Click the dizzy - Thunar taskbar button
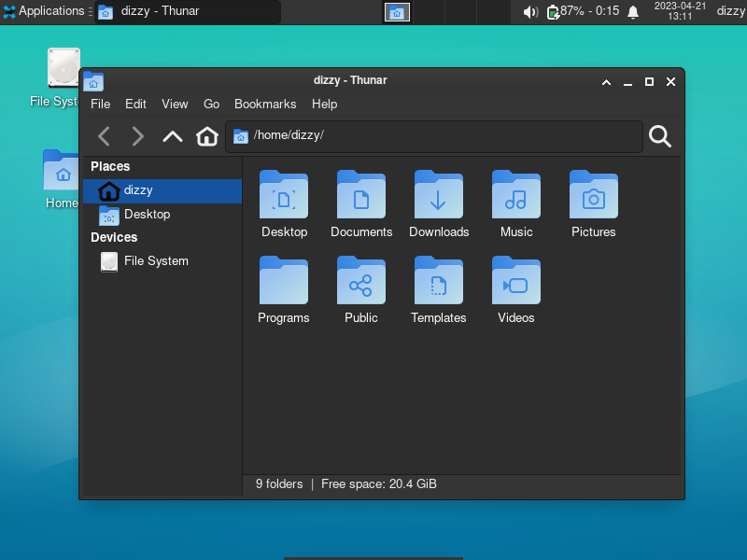Image resolution: width=747 pixels, height=560 pixels. (x=188, y=11)
